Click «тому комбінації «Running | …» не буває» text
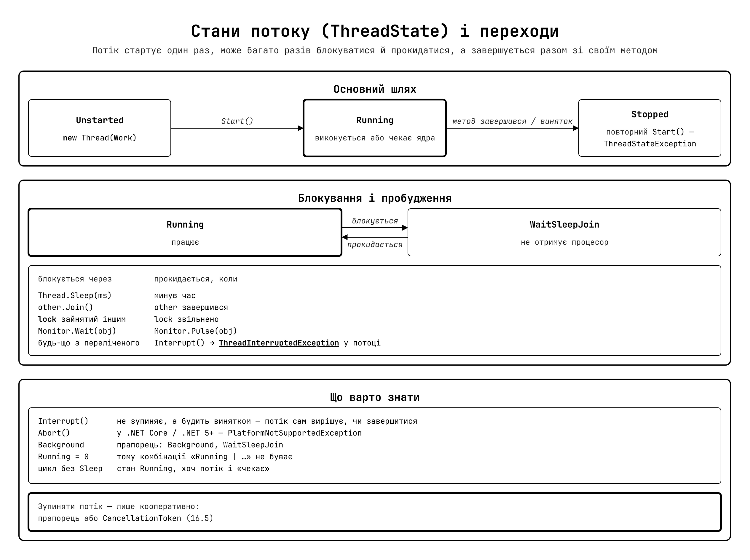The width and height of the screenshot is (750, 560). click(205, 456)
